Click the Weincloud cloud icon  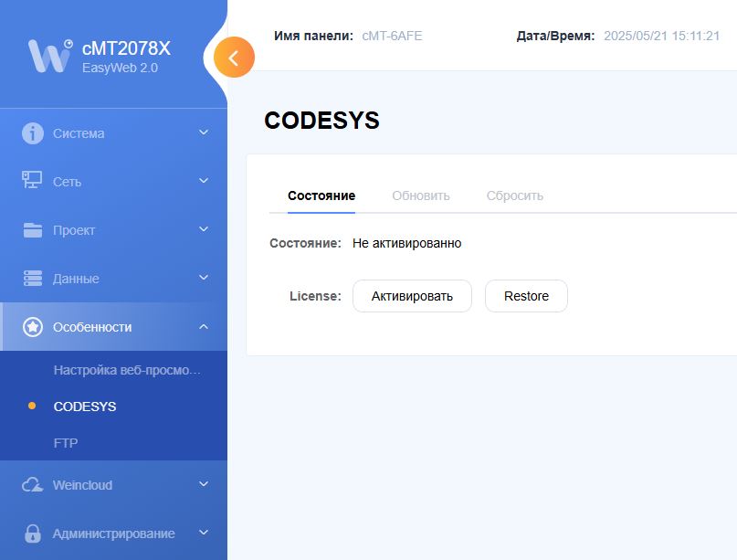pyautogui.click(x=33, y=485)
